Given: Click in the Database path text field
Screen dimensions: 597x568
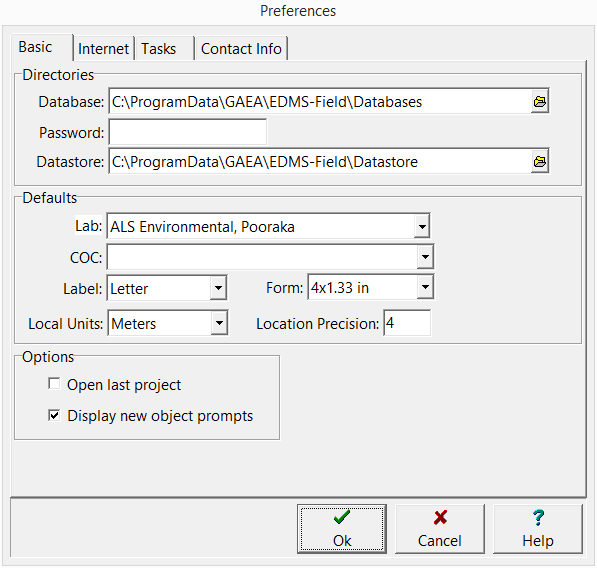Looking at the screenshot, I should tap(320, 102).
